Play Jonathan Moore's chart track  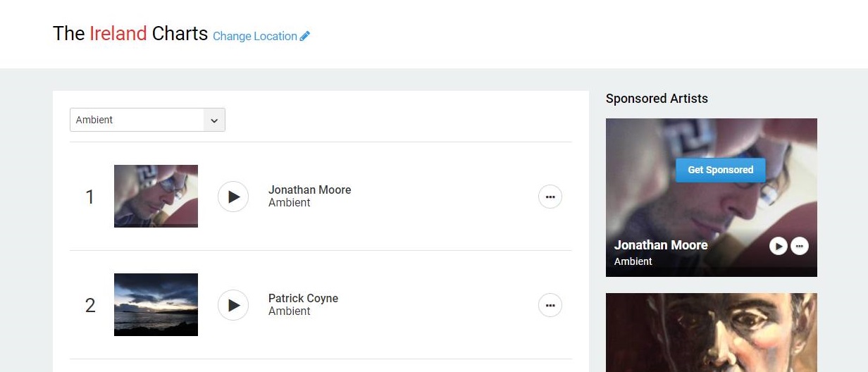[x=233, y=197]
